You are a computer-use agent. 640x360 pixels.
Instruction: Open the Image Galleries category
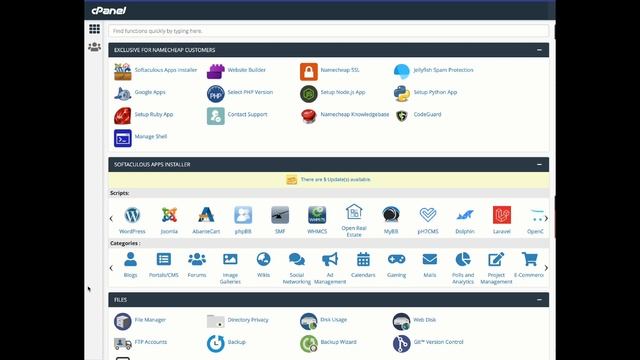coord(230,268)
